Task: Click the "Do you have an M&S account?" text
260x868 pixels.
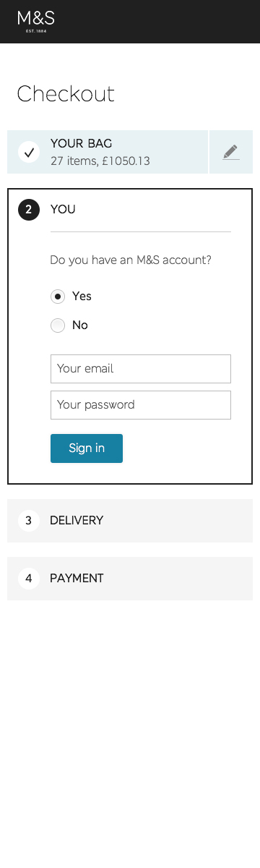Action: coord(131,260)
